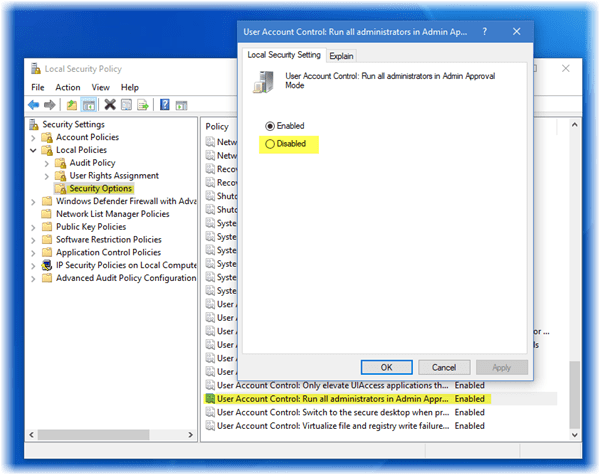Click the Network List Manager Policies folder icon
600x475 pixels.
(47, 214)
